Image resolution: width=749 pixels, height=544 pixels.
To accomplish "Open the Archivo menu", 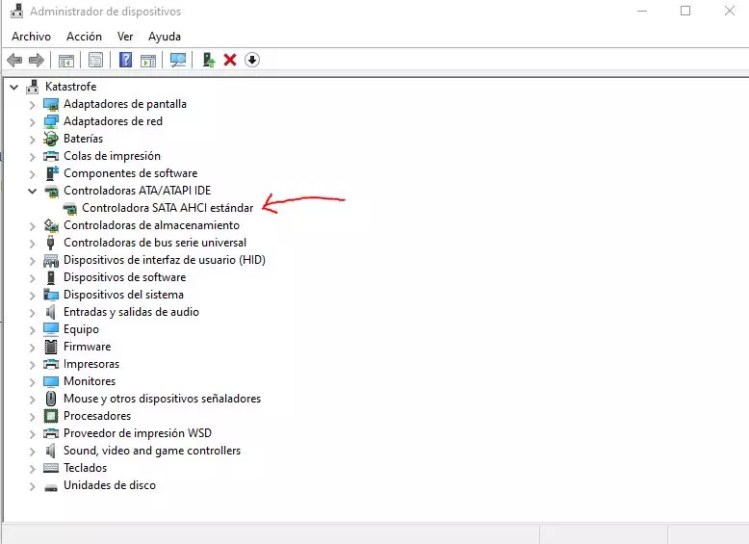I will tap(31, 37).
